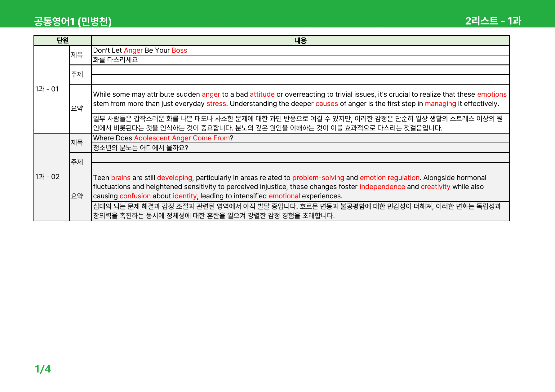The image size is (555, 392).
Task: Click the 1과 - 01 unit cell
Action: point(51,89)
